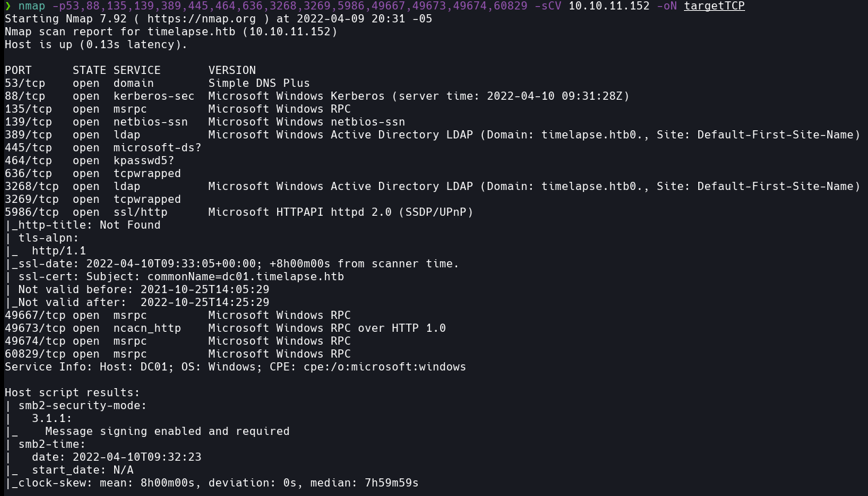The height and width of the screenshot is (496, 868).
Task: Click the green prompt arrow symbol
Action: (x=8, y=6)
